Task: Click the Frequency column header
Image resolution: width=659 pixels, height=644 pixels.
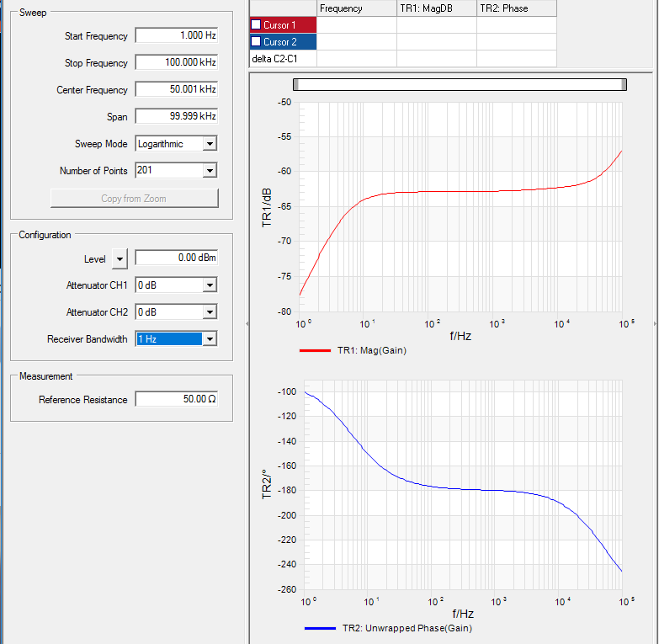Action: pos(356,8)
